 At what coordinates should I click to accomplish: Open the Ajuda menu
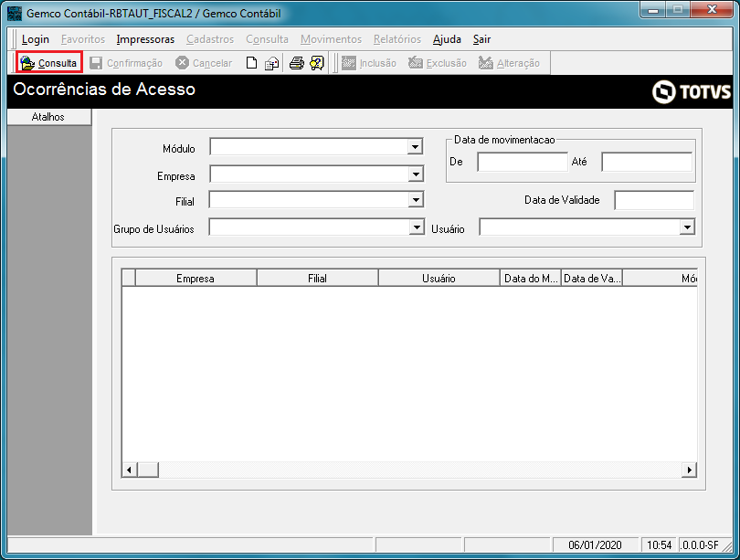447,39
